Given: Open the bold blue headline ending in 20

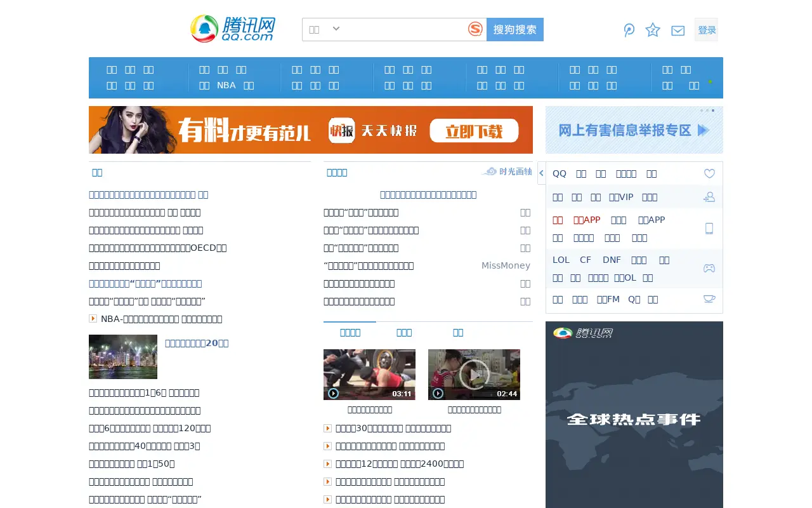Looking at the screenshot, I should pyautogui.click(x=197, y=343).
